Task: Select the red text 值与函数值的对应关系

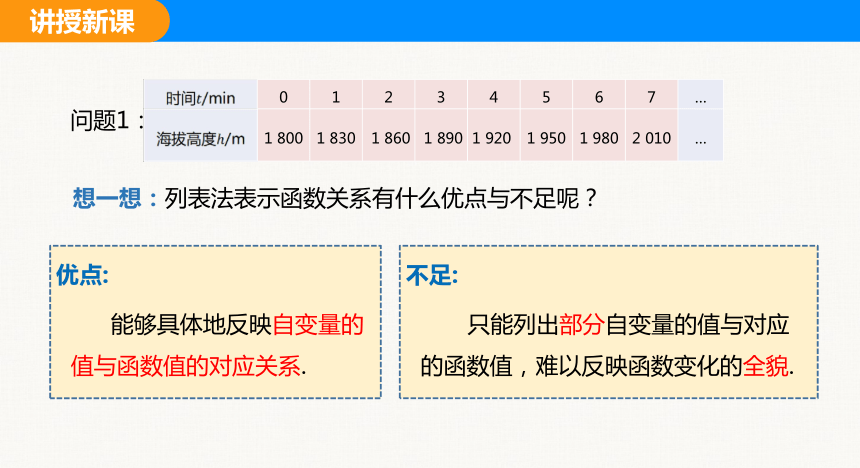Action: (185, 366)
